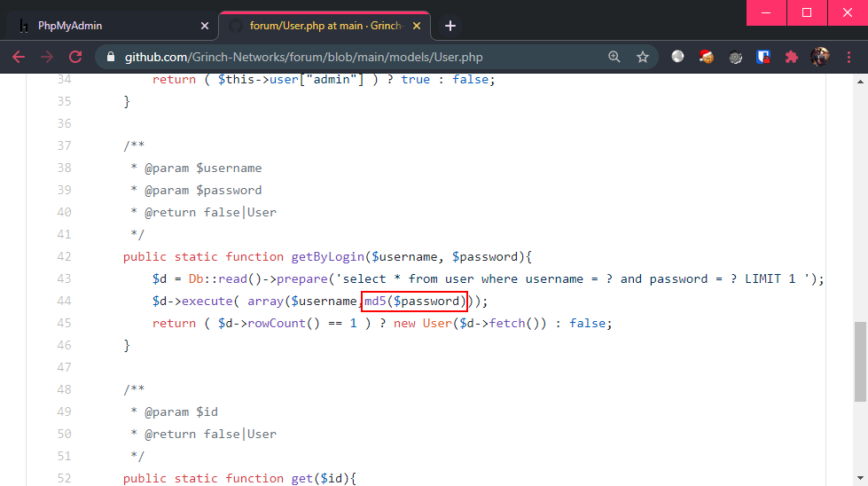Viewport: 868px width, 486px height.
Task: Maximize the browser window
Action: (x=807, y=12)
